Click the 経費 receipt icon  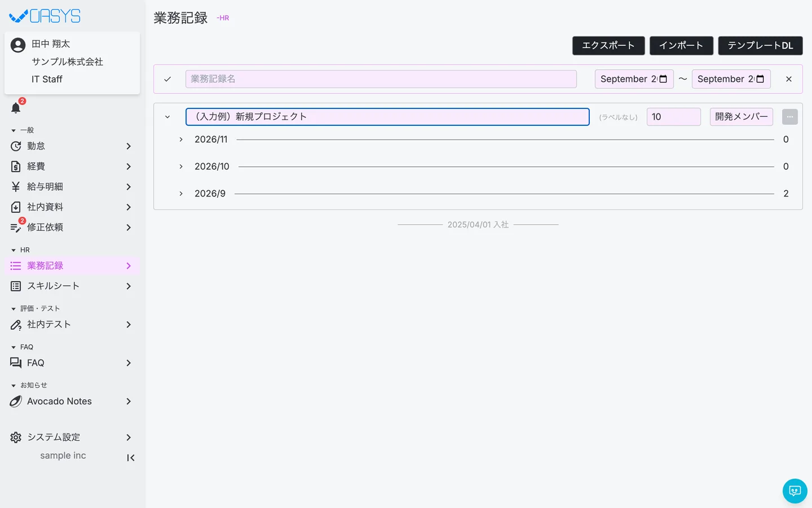16,167
